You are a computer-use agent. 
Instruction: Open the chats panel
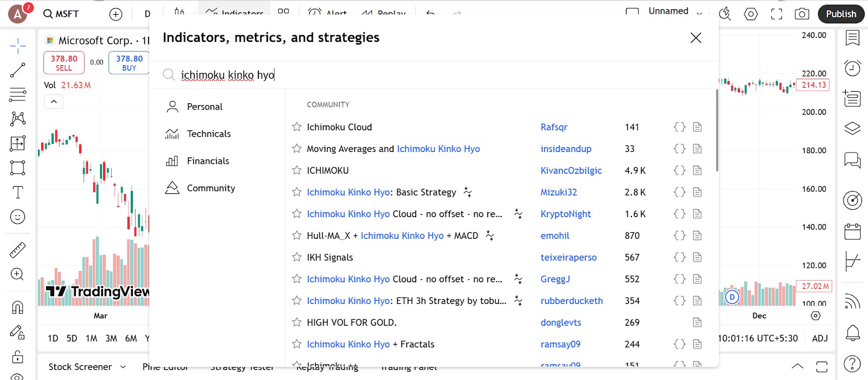[x=853, y=160]
